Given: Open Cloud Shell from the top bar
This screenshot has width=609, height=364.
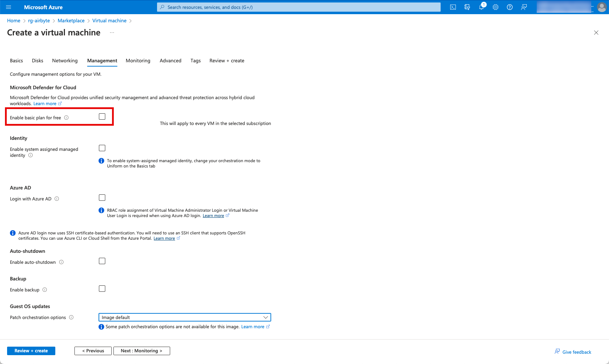Looking at the screenshot, I should 453,7.
